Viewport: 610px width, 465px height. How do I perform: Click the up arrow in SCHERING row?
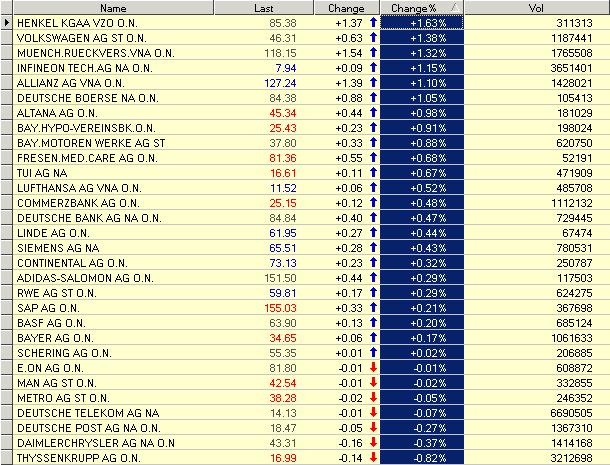[x=373, y=353]
